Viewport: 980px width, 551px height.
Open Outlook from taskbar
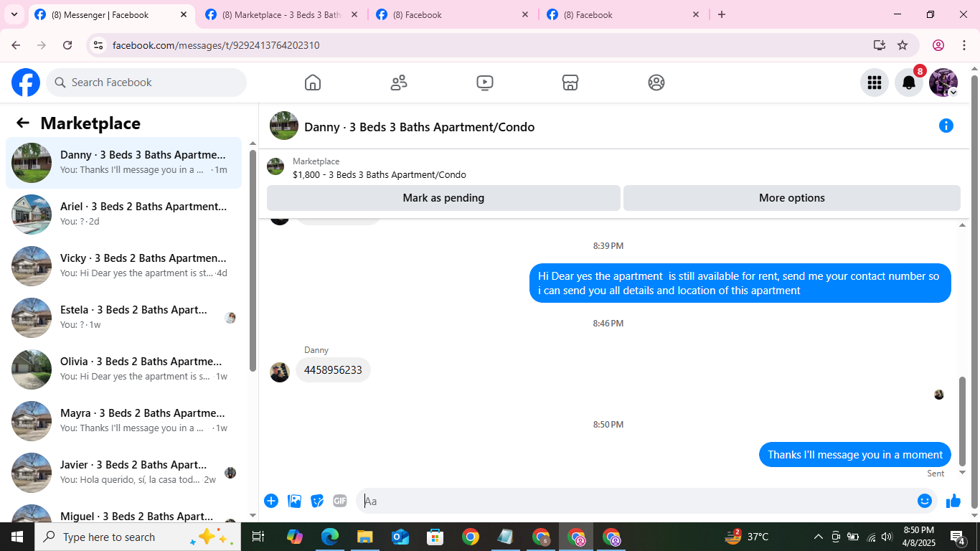point(400,537)
